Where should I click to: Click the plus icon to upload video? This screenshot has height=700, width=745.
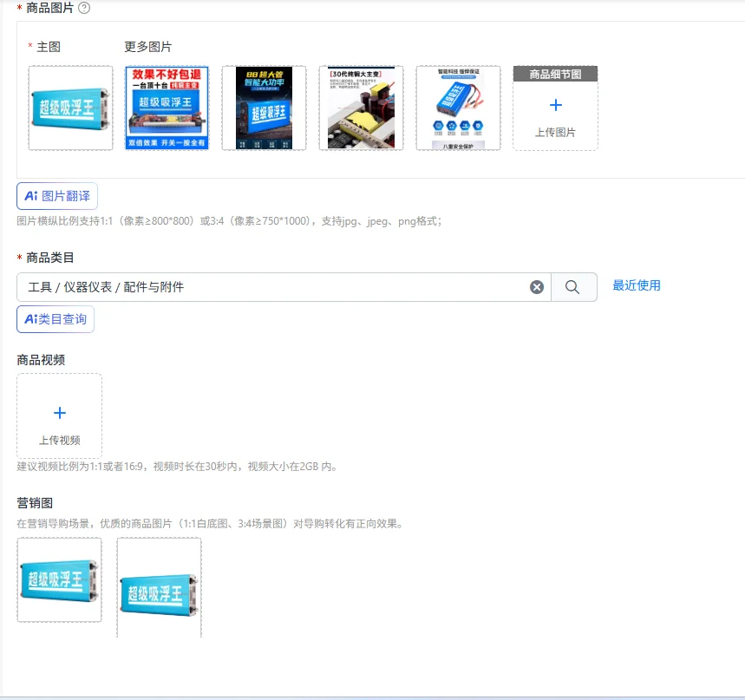point(60,413)
